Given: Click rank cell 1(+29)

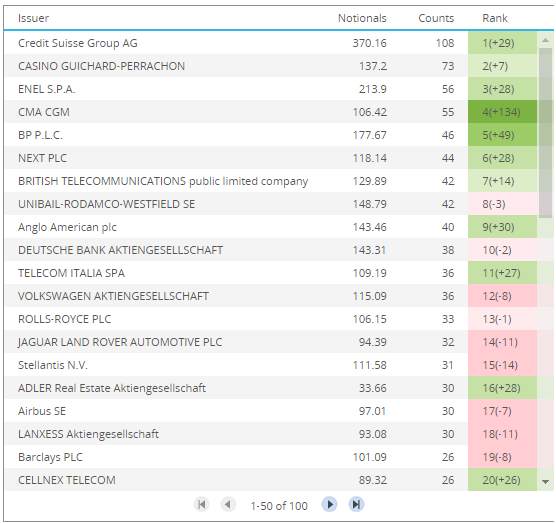Looking at the screenshot, I should click(x=502, y=43).
